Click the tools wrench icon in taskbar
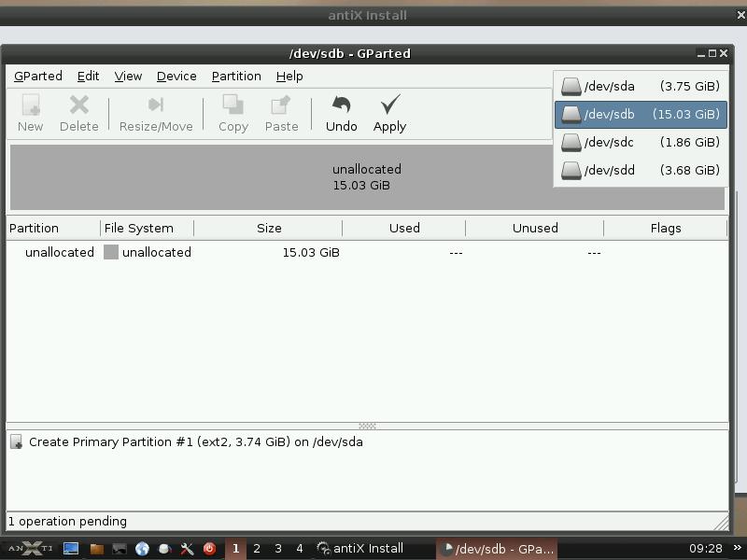Image resolution: width=747 pixels, height=560 pixels. click(187, 549)
